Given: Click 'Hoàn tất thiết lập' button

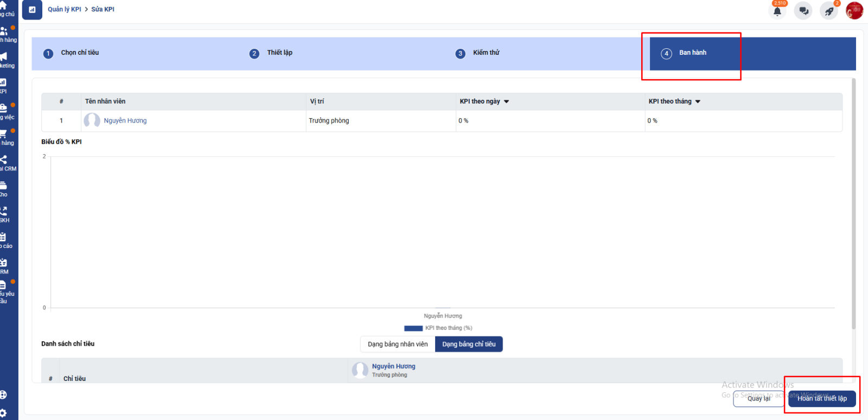Looking at the screenshot, I should 822,398.
